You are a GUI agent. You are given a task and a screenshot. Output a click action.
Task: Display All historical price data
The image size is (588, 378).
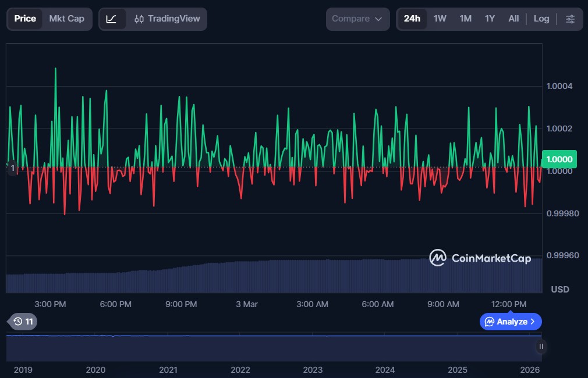pyautogui.click(x=513, y=19)
